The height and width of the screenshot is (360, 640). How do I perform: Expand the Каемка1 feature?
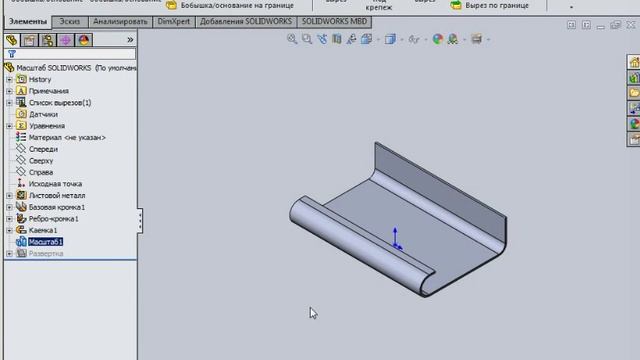(x=9, y=231)
